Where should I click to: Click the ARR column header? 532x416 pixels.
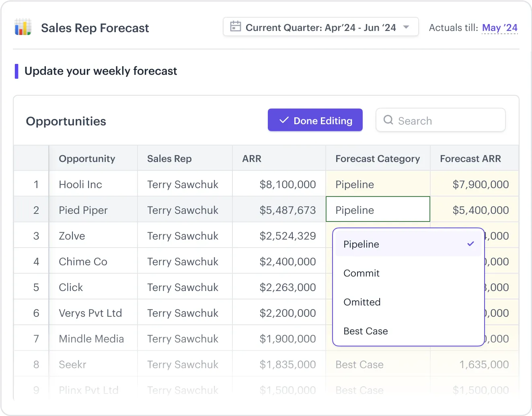[279, 158]
